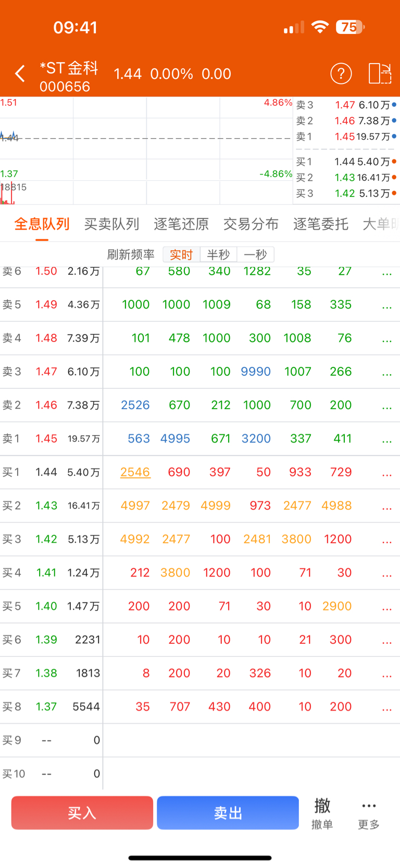Image resolution: width=400 pixels, height=868 pixels.
Task: Expand more orders in 卖6 row
Action: [387, 273]
